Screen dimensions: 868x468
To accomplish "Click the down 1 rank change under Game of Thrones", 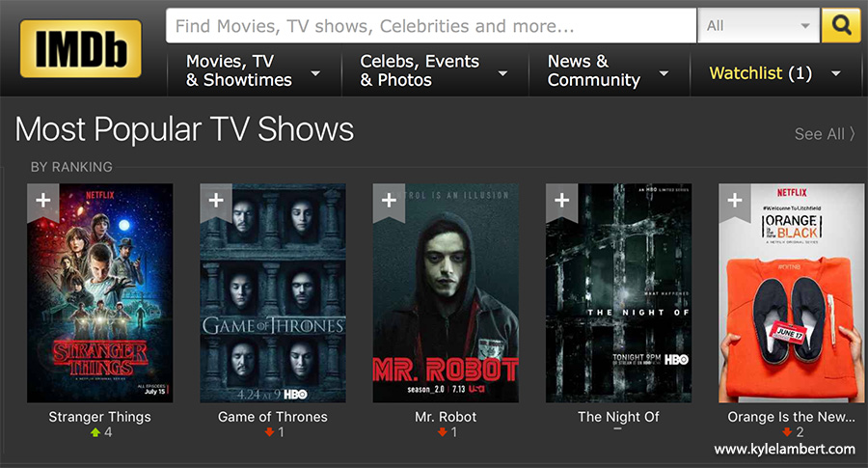I will (275, 432).
